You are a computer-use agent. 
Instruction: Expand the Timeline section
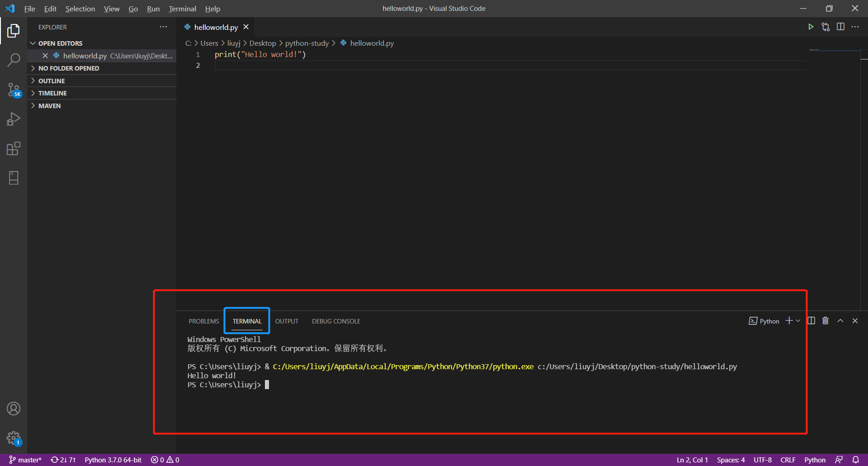(102, 93)
